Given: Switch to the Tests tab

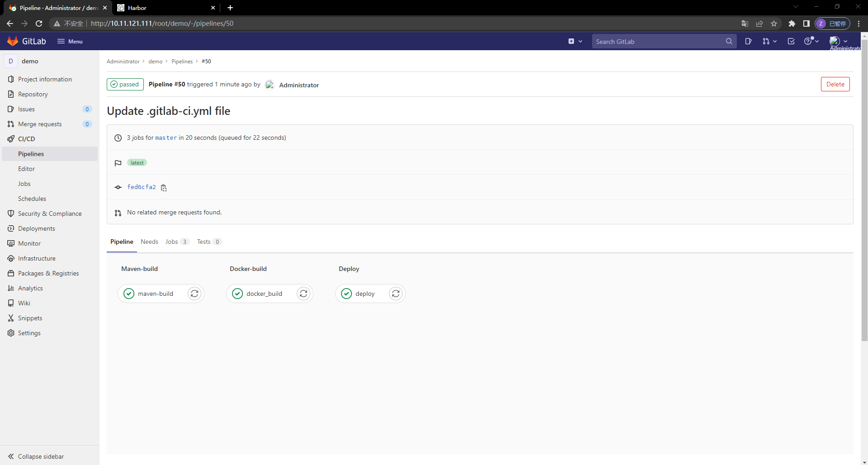Looking at the screenshot, I should click(209, 242).
